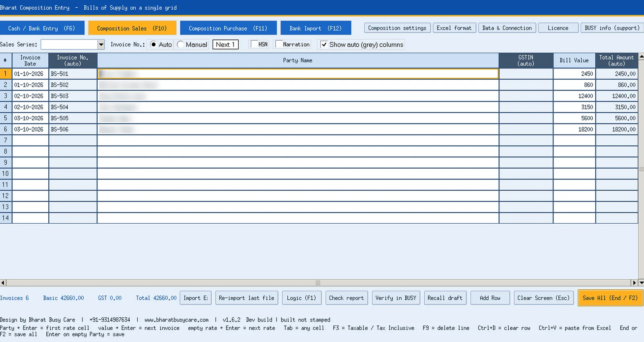The image size is (644, 342).
Task: Open the Composition Purchase (F11) tab
Action: (228, 28)
